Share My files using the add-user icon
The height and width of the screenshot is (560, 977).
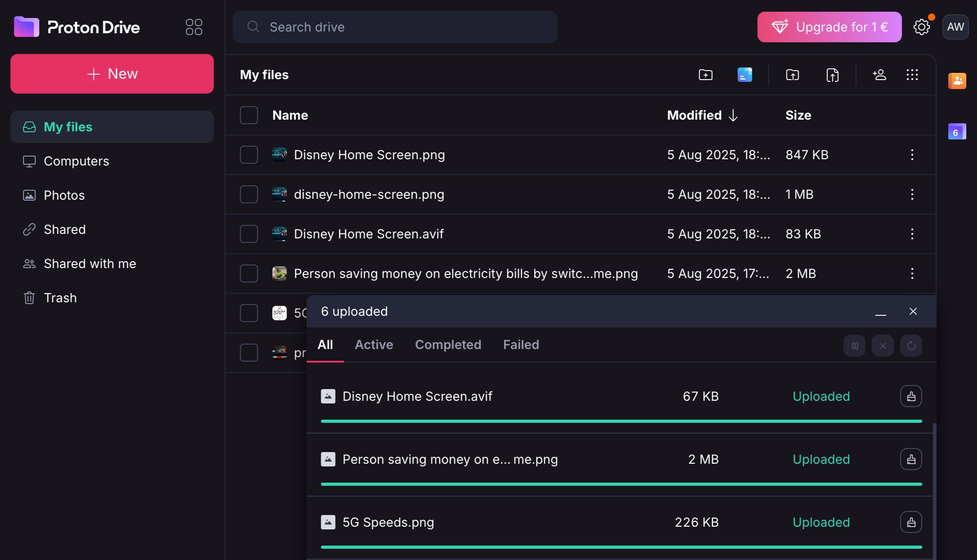pyautogui.click(x=879, y=75)
